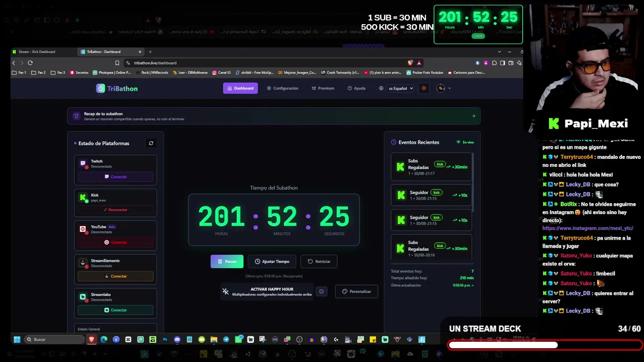Close the TriBathon - Dashboard tab
Image resolution: width=644 pixels, height=362 pixels.
click(x=140, y=52)
